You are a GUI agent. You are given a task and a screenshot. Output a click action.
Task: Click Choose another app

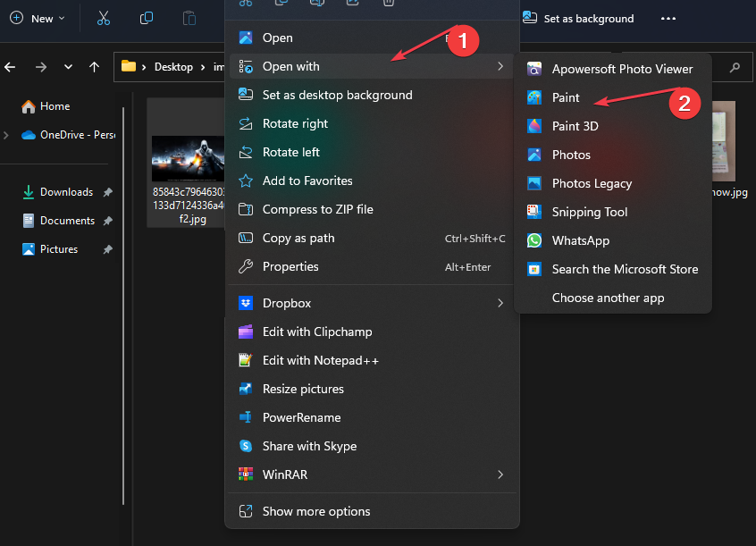[x=613, y=298]
